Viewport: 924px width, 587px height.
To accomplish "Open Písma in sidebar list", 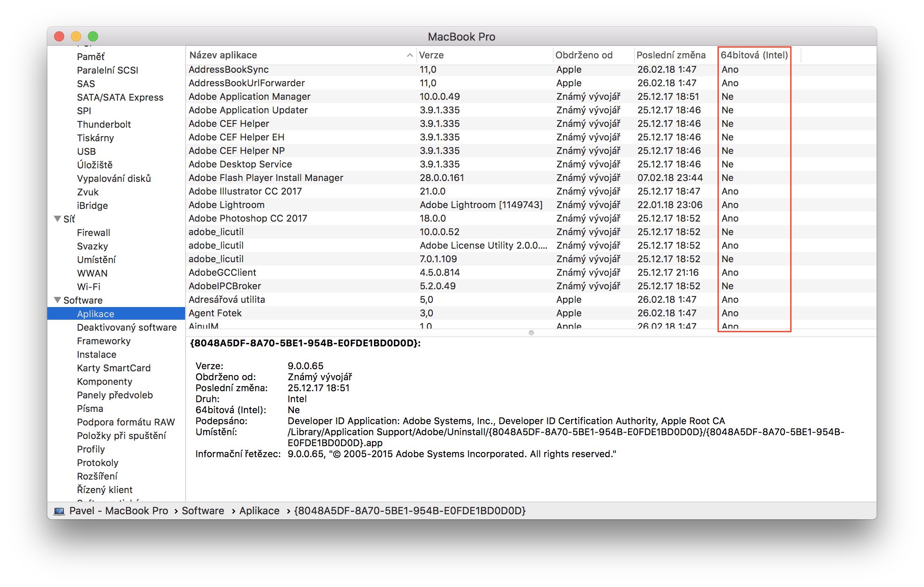I will pyautogui.click(x=90, y=409).
